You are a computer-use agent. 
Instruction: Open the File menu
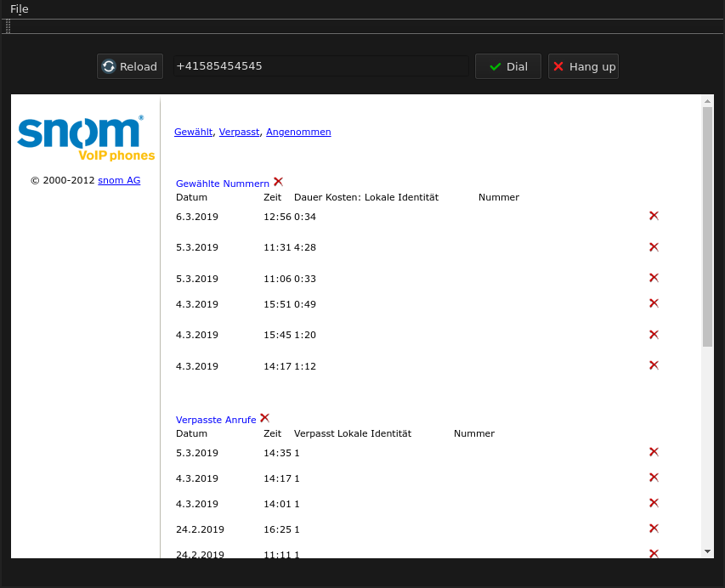19,8
